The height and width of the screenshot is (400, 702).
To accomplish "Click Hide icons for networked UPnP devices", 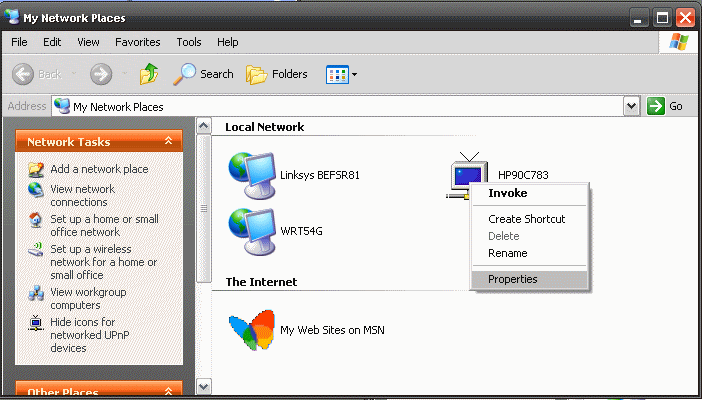I will (x=90, y=335).
